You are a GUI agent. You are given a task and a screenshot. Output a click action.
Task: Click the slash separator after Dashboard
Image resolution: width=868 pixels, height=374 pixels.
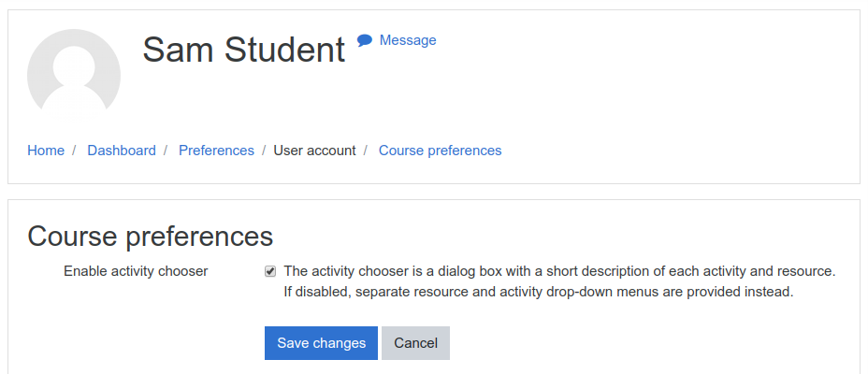pos(166,151)
